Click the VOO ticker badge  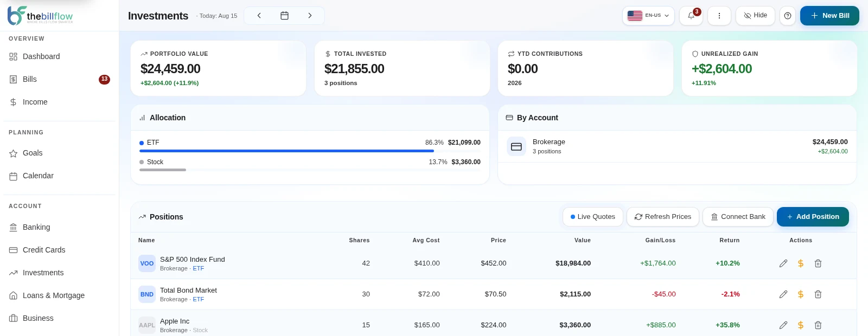[147, 263]
